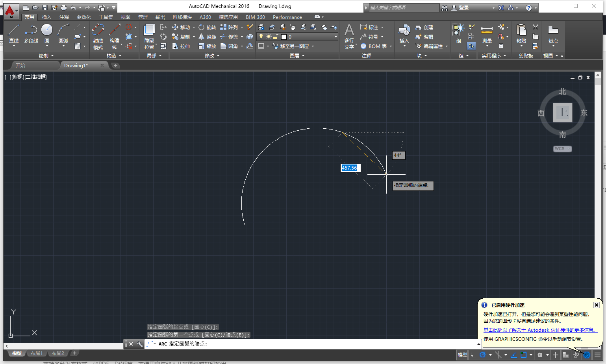Click the 创建 (Create block) tool
The width and height of the screenshot is (606, 364).
coord(424,27)
